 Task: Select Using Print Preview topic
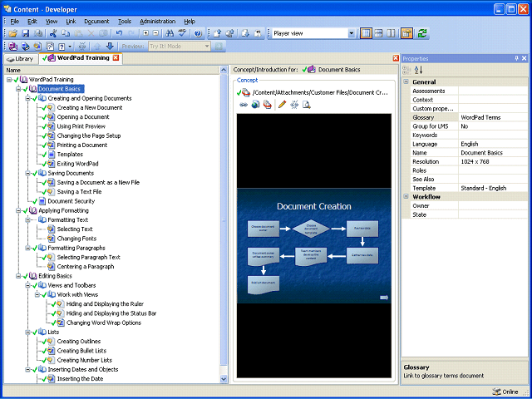[x=81, y=126]
